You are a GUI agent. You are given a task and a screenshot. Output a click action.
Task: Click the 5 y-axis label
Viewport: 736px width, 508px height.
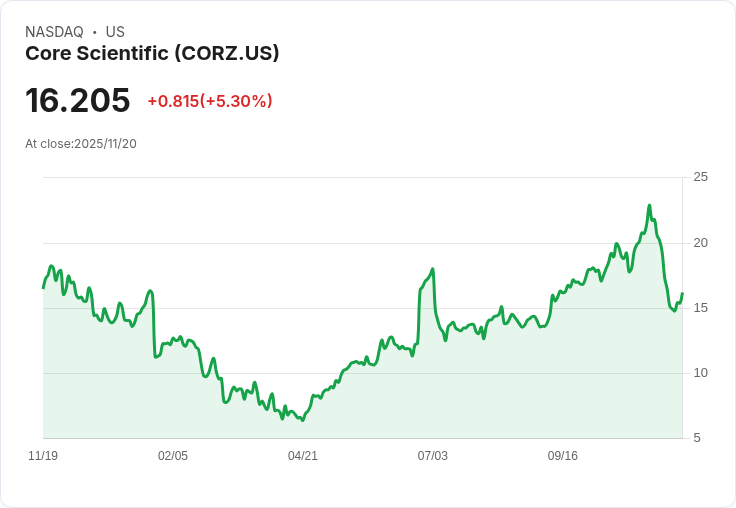pos(697,438)
